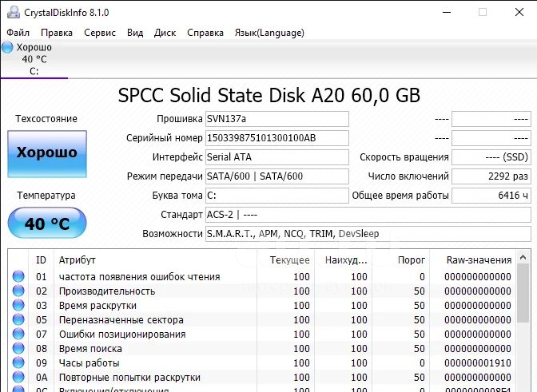
Task: Click the Число включений label
Action: tap(408, 176)
